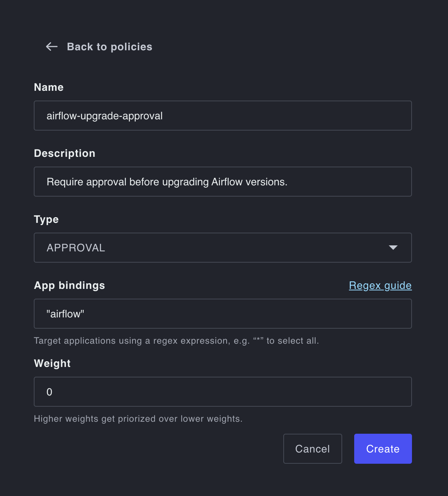Image resolution: width=448 pixels, height=496 pixels.
Task: Click the 'Target applications' regex helper text
Action: pos(176,341)
